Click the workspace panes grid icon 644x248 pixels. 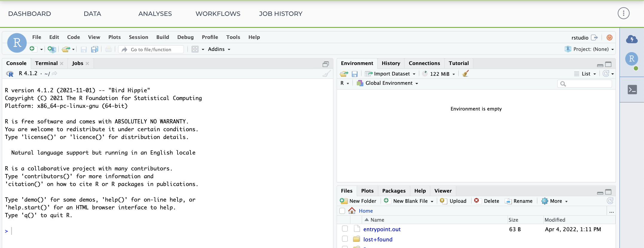point(195,49)
